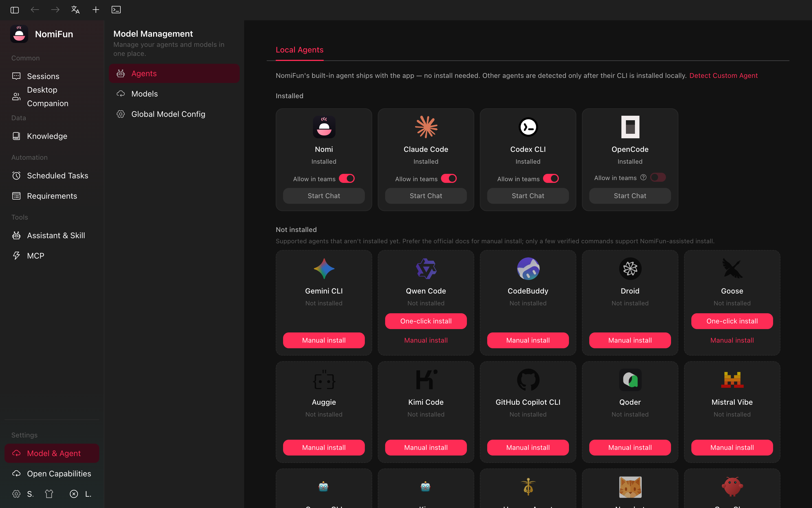Click the Qoder logo
This screenshot has height=508, width=812.
tap(630, 380)
